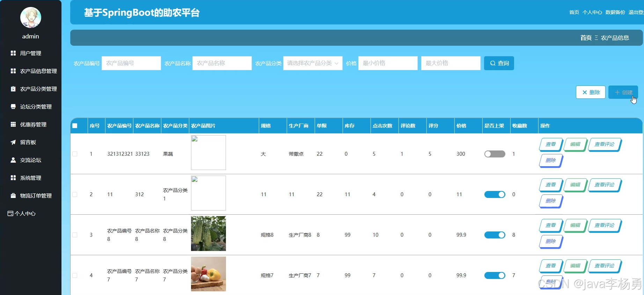Toggle the select-all header checkbox
This screenshot has height=295, width=644.
point(75,126)
